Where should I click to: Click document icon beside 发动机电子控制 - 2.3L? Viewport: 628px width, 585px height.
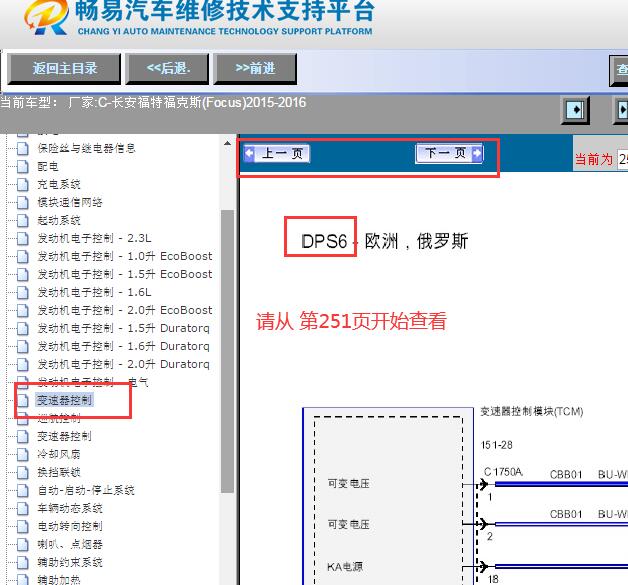(23, 238)
